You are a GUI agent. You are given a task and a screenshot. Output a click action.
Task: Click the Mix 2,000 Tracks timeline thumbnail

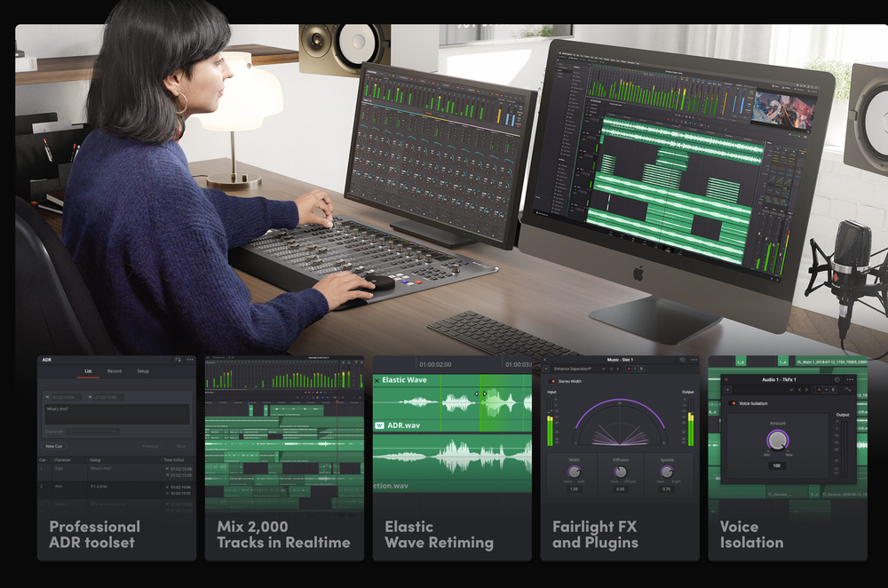(284, 433)
